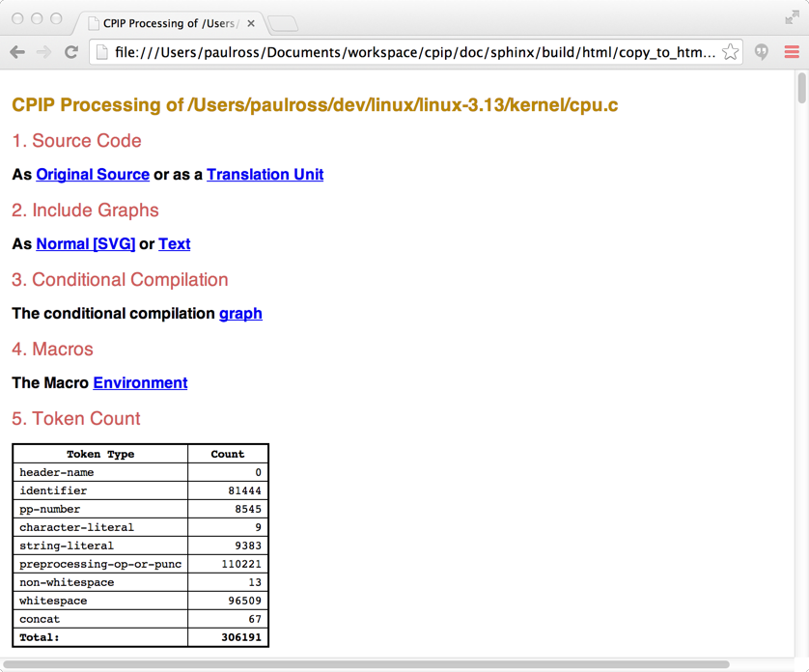Open the Macro Environment link

(140, 383)
